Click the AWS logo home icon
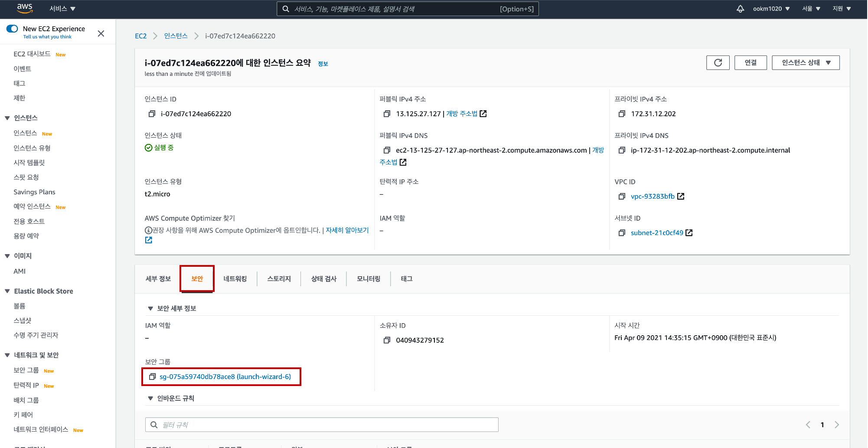Image resolution: width=868 pixels, height=448 pixels. pos(25,8)
